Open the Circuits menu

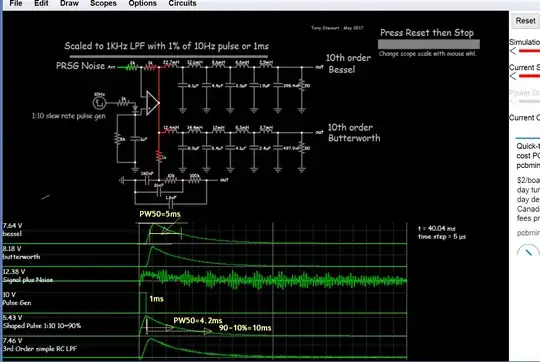[183, 3]
